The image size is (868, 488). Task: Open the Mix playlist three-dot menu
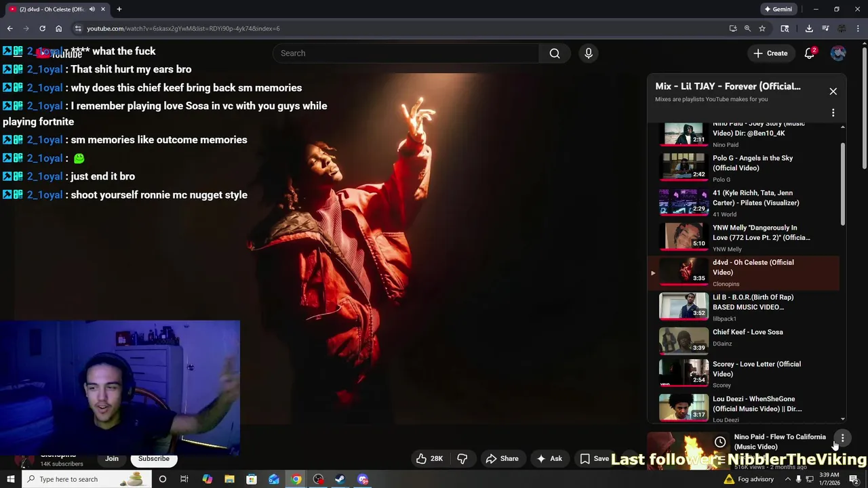(833, 113)
